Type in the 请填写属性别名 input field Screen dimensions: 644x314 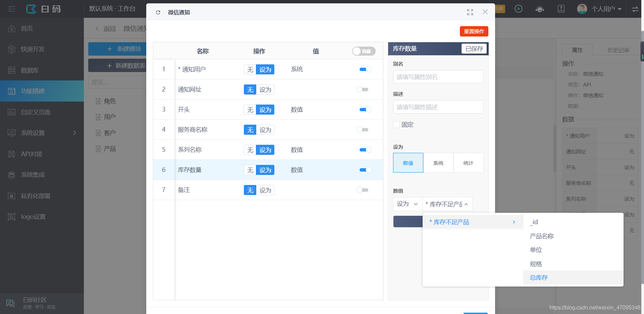(x=438, y=77)
